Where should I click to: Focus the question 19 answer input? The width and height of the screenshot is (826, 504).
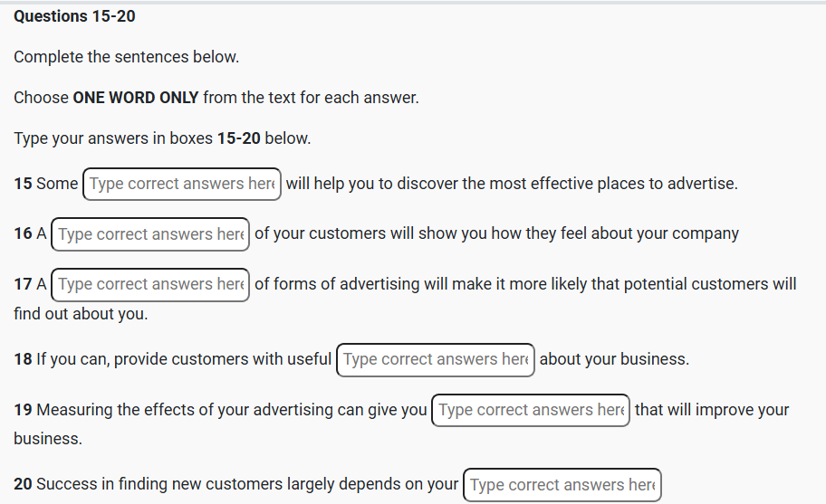pos(531,410)
